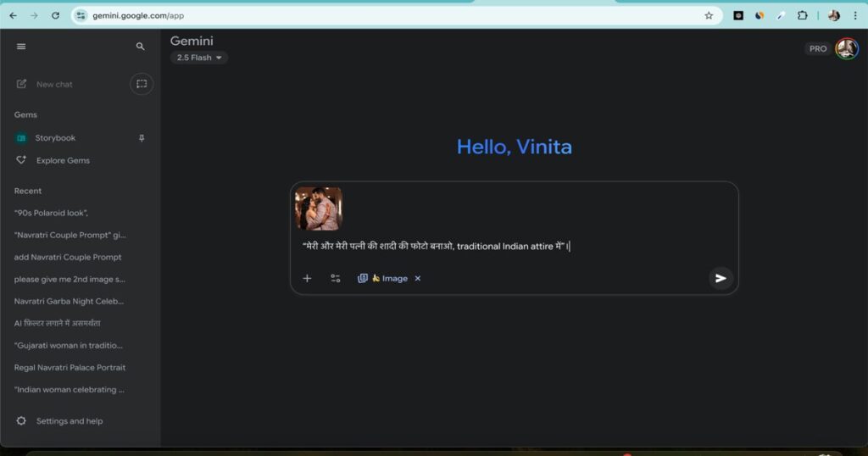Open recent chat "90s Polaroid look"
868x456 pixels.
(x=51, y=213)
